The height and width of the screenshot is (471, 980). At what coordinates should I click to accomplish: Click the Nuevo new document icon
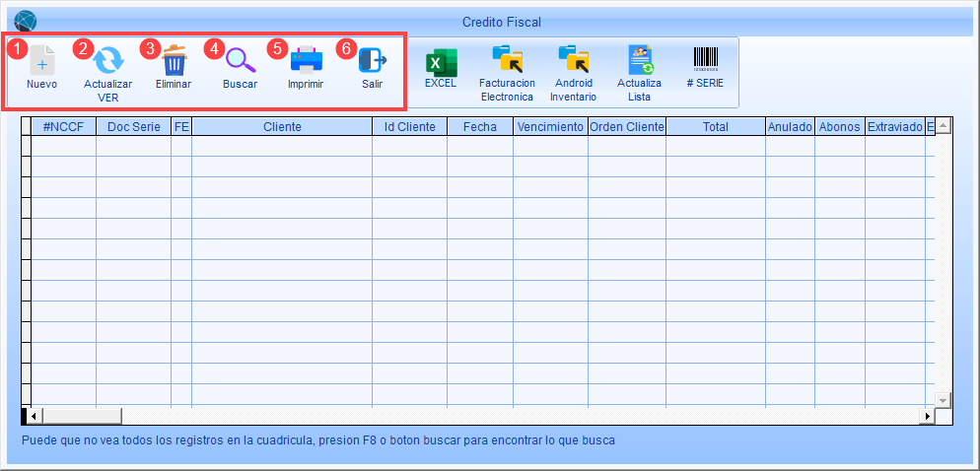point(41,60)
